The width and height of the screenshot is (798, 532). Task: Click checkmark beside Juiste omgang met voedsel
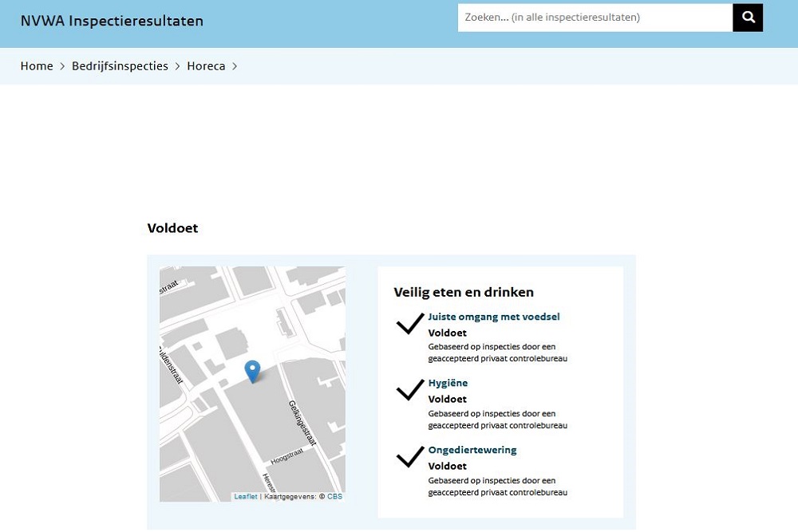[x=410, y=324]
